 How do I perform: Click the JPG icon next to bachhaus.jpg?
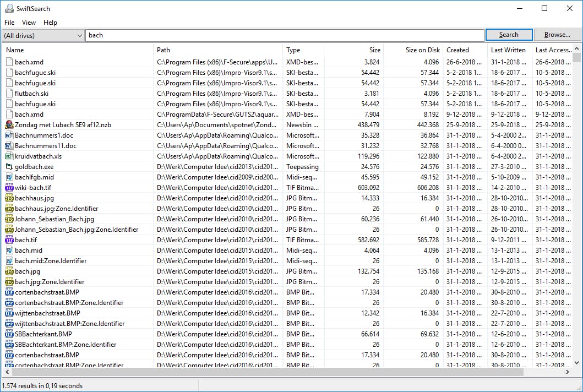8,198
